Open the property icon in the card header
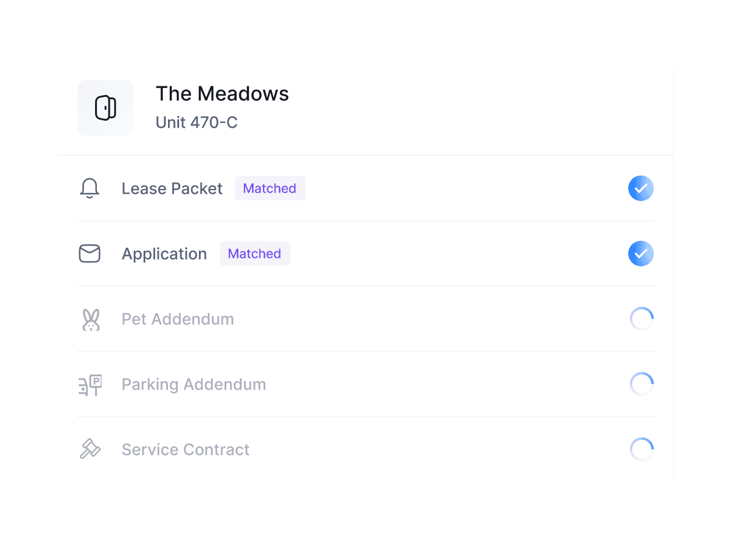This screenshot has height=560, width=735. pyautogui.click(x=106, y=107)
